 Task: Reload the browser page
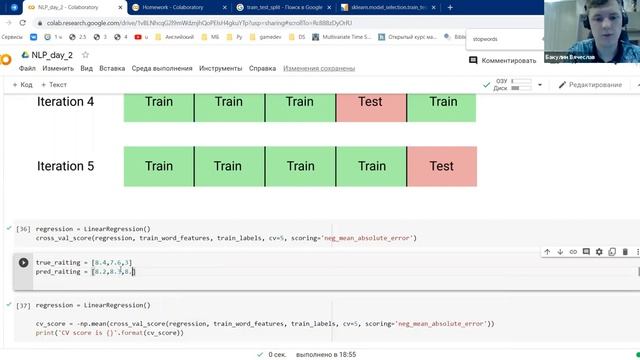coord(23,23)
